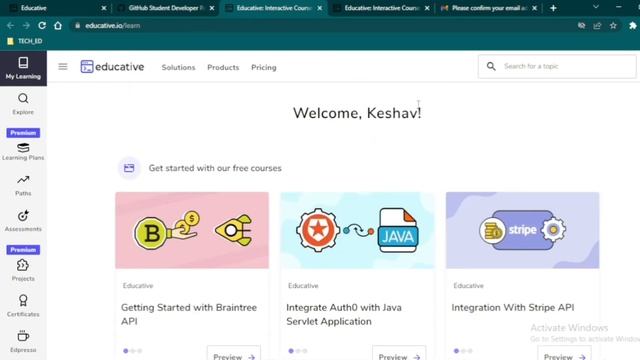Close the GitHub Student Developer tab
Viewport: 640px width, 360px height.
coord(212,8)
